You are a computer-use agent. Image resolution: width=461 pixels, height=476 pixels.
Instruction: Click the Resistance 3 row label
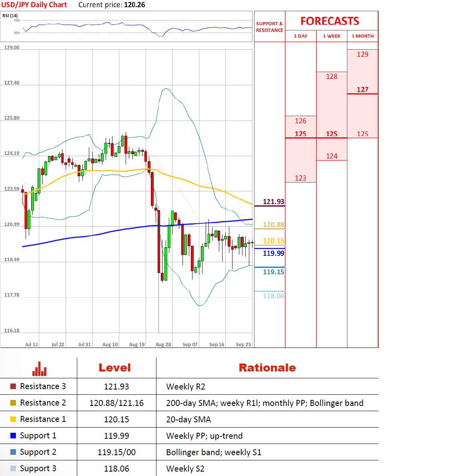point(43,386)
